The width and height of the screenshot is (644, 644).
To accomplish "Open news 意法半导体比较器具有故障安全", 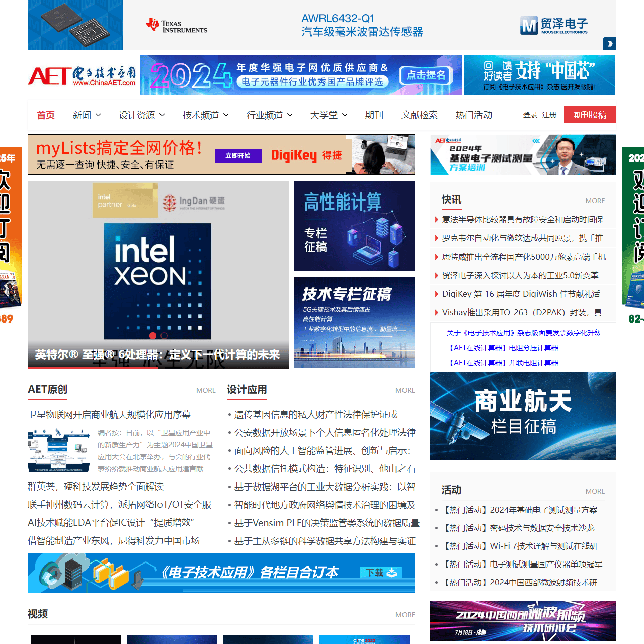I will click(522, 219).
